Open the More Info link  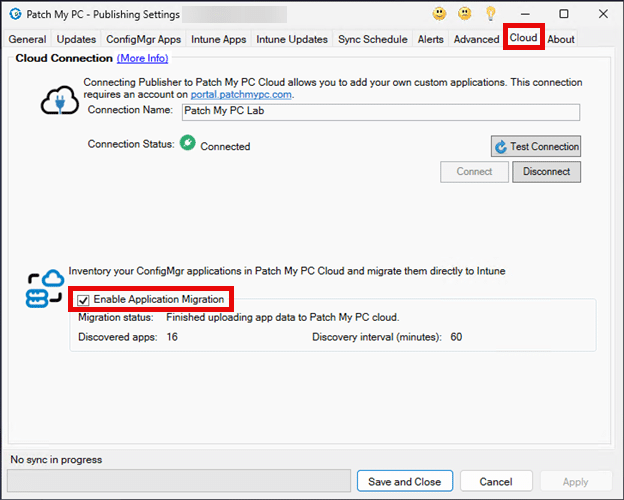click(142, 59)
